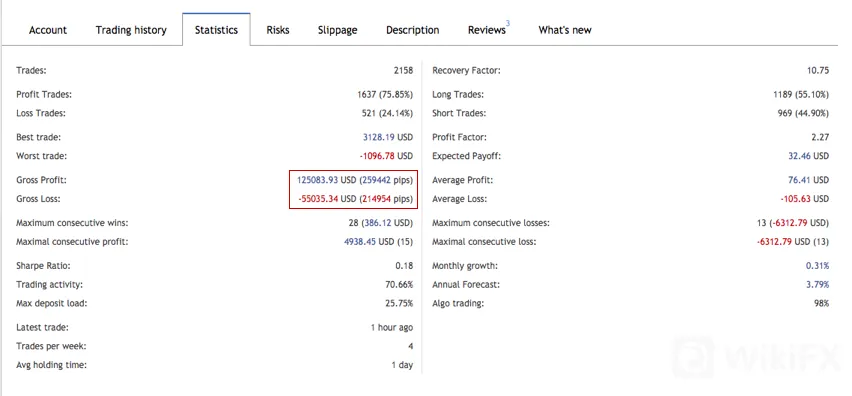The image size is (852, 396).
Task: Click the Sharpe Ratio label
Action: 43,266
